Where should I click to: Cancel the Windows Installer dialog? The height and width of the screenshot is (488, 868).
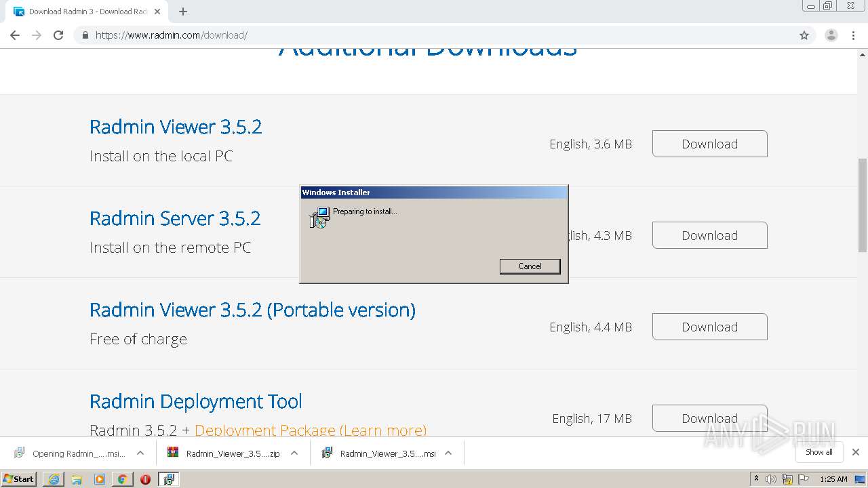point(530,266)
